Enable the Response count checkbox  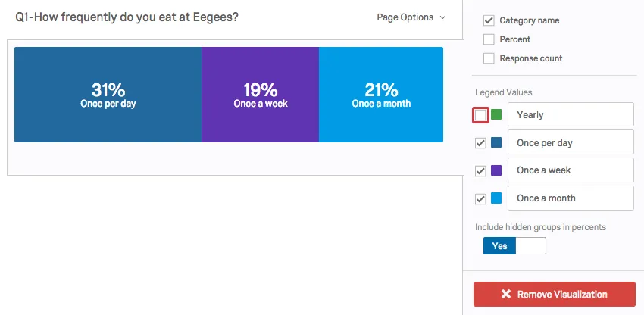point(489,58)
